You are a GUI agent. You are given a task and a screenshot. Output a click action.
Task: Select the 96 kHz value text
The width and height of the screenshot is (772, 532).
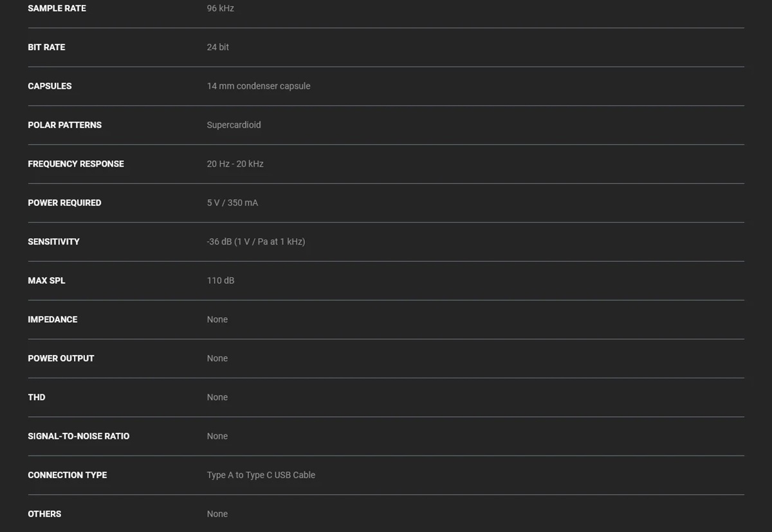click(x=221, y=8)
